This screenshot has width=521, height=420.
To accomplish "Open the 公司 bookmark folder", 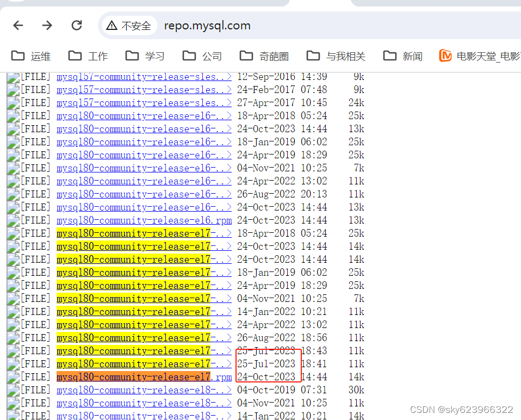I will tap(202, 56).
